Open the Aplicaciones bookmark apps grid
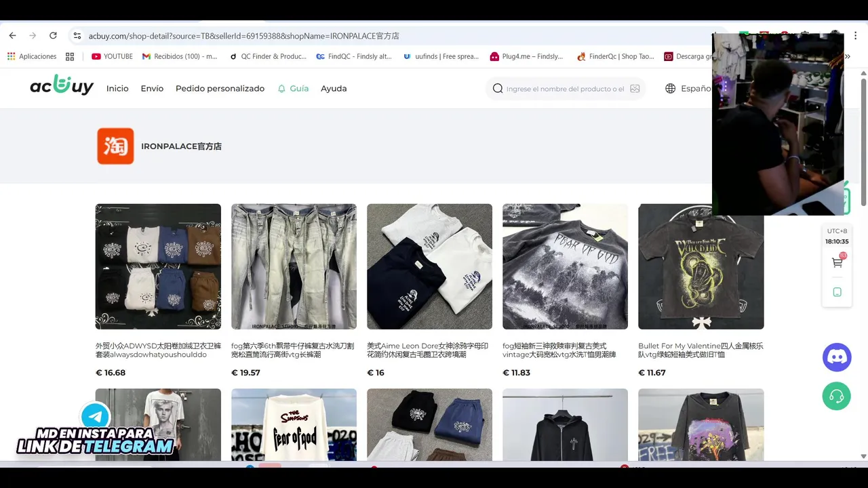The width and height of the screenshot is (868, 488). (x=32, y=56)
